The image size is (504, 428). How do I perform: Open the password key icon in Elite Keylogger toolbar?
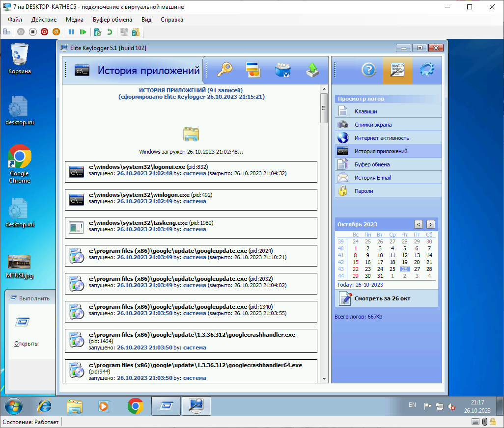(224, 70)
